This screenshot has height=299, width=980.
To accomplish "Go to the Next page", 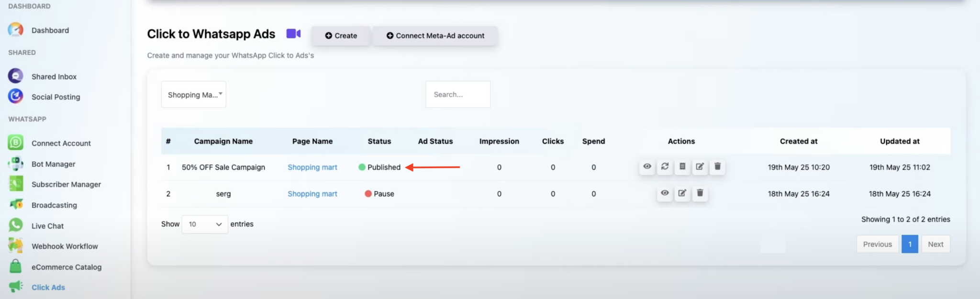I will [x=935, y=244].
